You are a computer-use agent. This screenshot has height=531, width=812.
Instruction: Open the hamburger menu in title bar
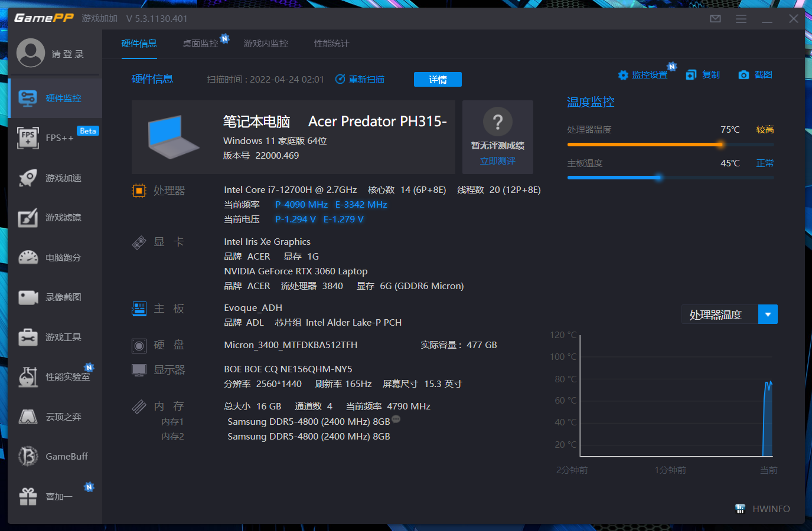741,19
